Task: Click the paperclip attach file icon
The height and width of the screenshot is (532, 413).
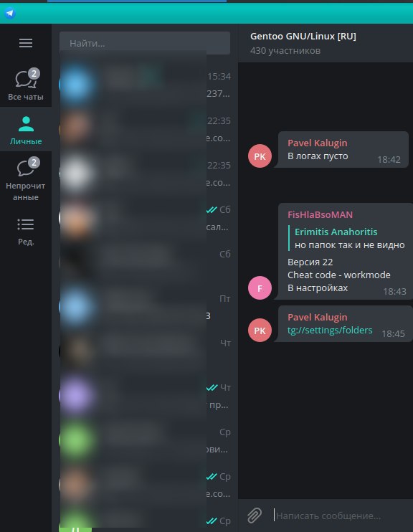Action: [255, 516]
